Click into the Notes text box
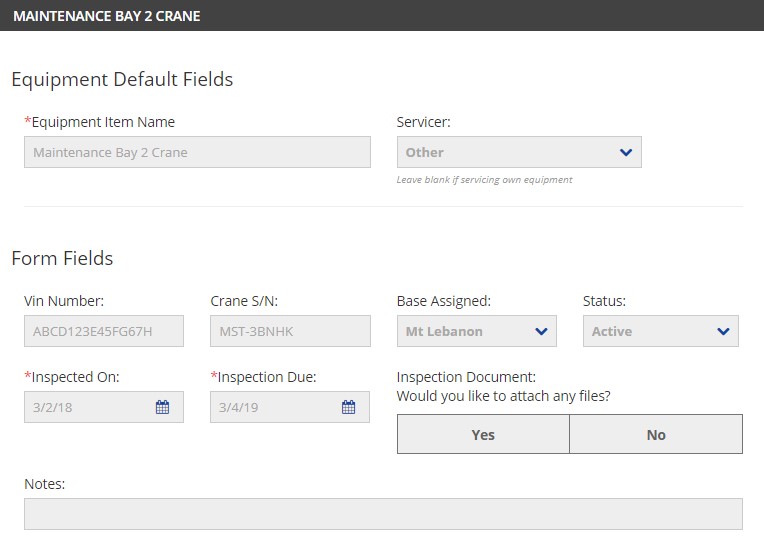Image resolution: width=764 pixels, height=545 pixels. click(x=383, y=514)
